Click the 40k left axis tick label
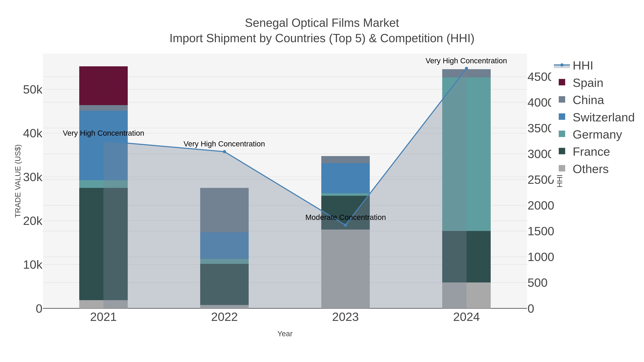Image resolution: width=644 pixels, height=362 pixels. (x=33, y=133)
